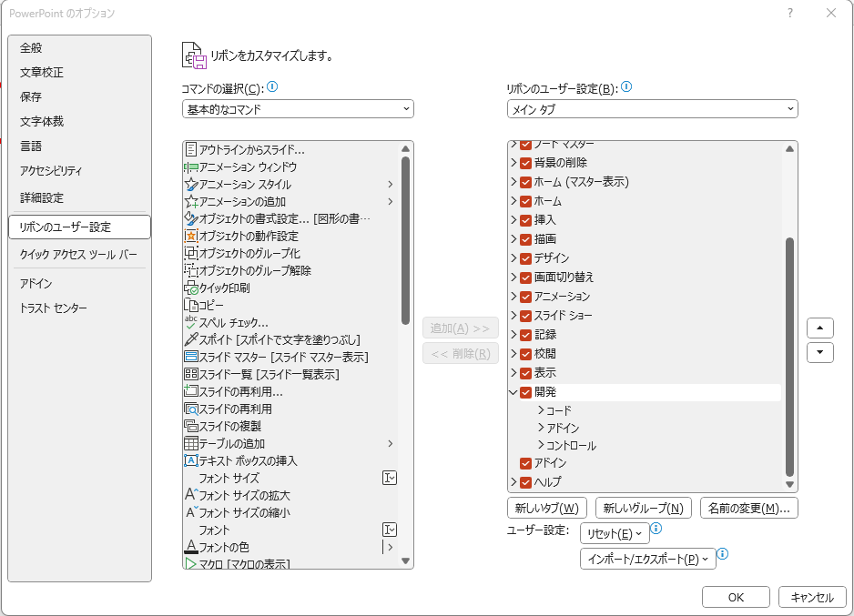Select the スライドの再利用 search icon
Image resolution: width=854 pixels, height=616 pixels.
click(191, 409)
